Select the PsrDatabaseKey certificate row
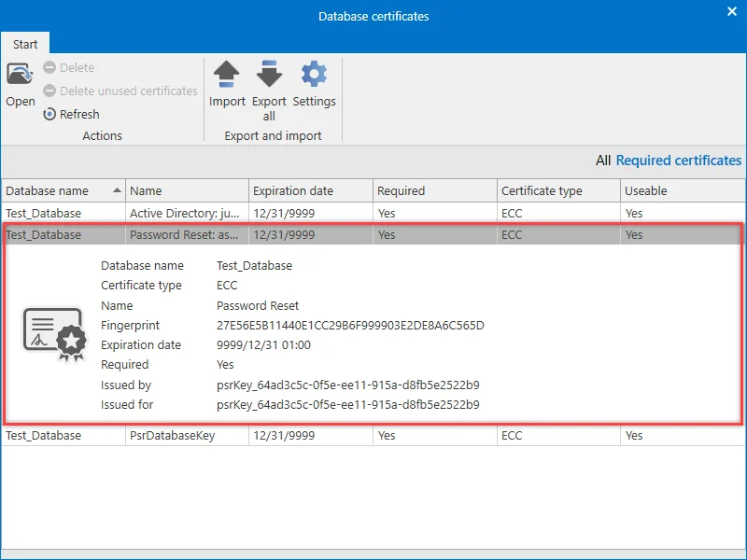 (373, 435)
